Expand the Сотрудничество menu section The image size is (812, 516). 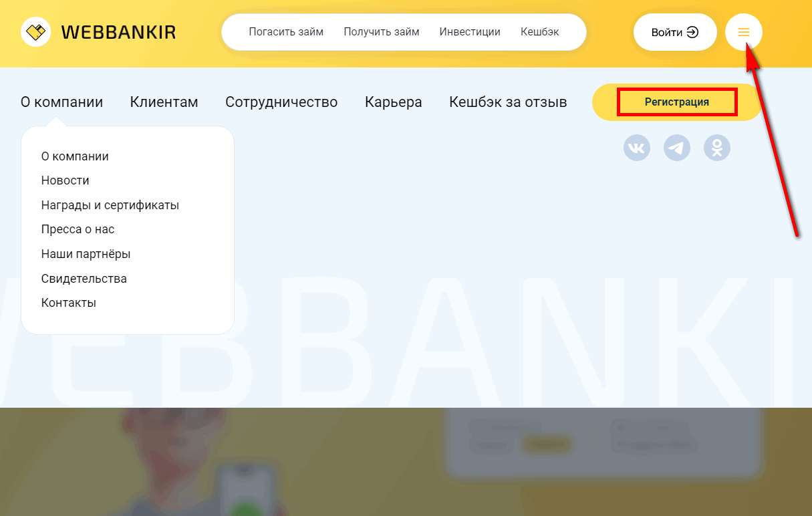(x=281, y=102)
